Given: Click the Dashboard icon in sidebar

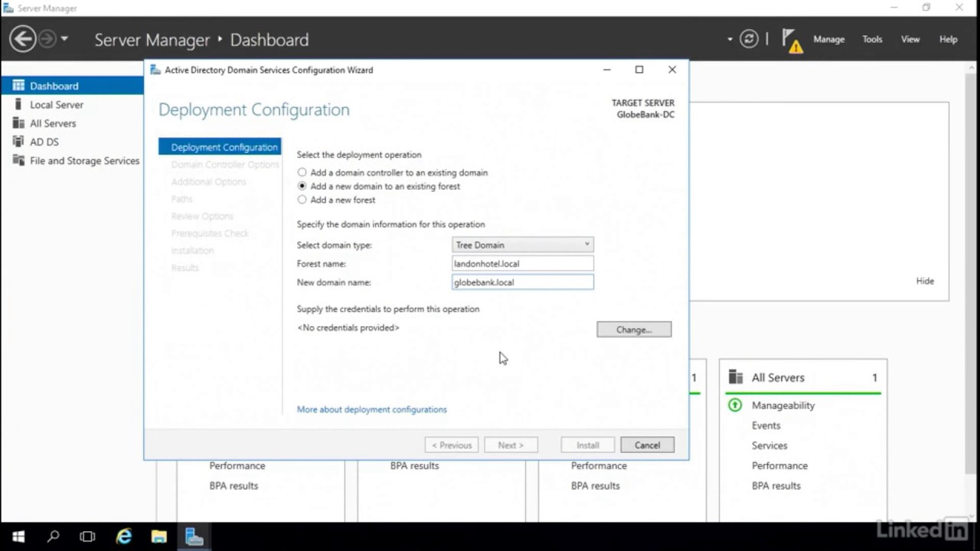Looking at the screenshot, I should [x=18, y=86].
